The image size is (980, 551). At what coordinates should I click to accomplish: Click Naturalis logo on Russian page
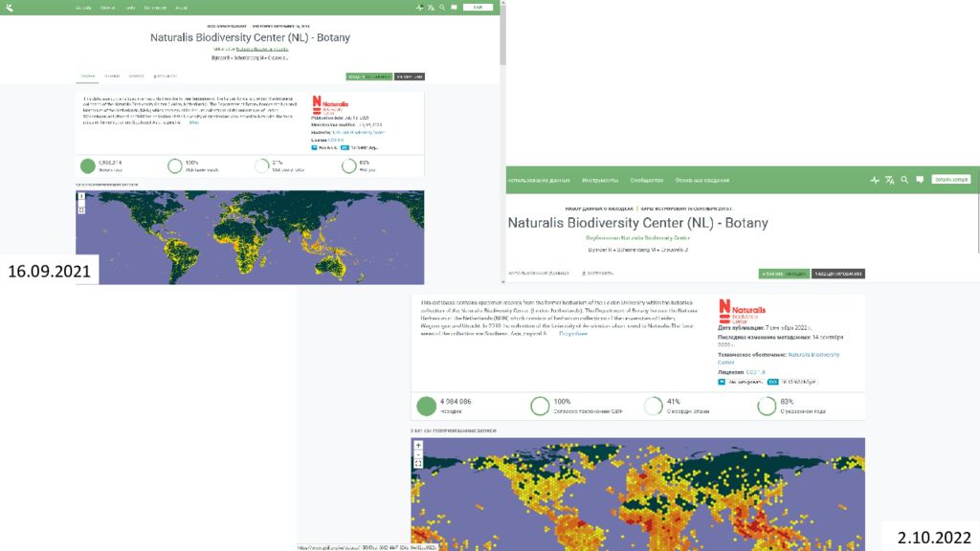742,311
